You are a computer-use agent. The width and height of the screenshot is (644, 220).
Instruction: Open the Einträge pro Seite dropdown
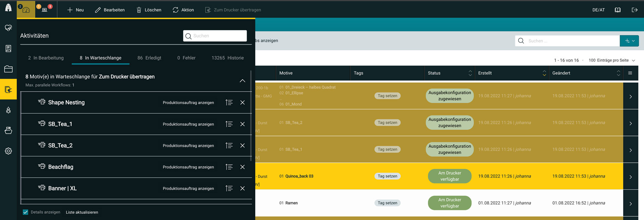click(612, 60)
